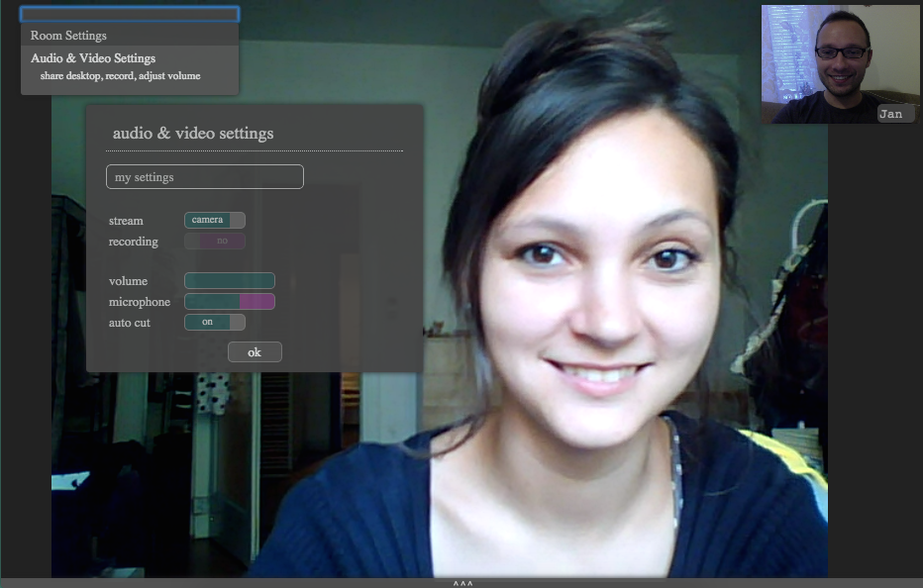Toggle the stream camera switch
The width and height of the screenshot is (923, 588).
[x=215, y=220]
